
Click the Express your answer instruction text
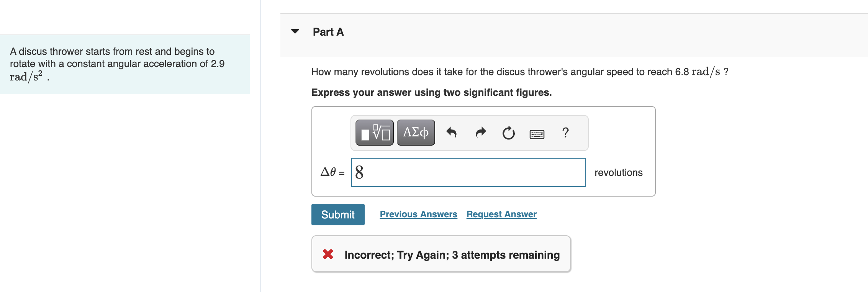(x=431, y=92)
